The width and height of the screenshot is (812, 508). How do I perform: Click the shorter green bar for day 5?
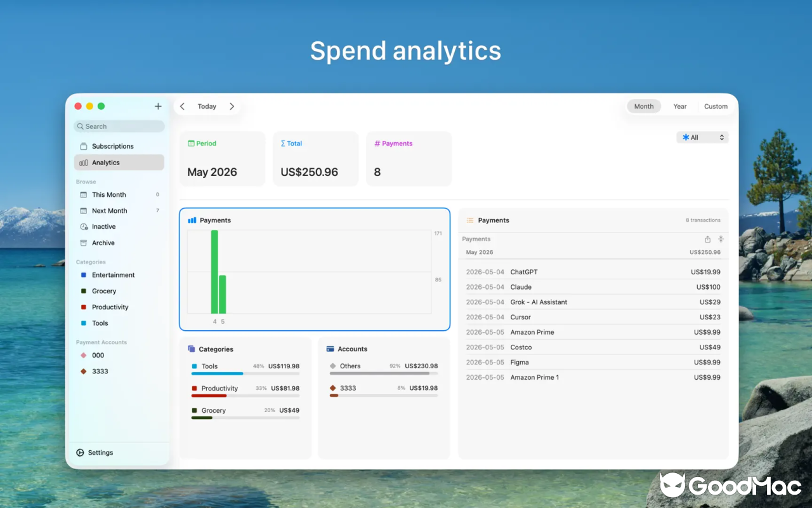click(223, 294)
